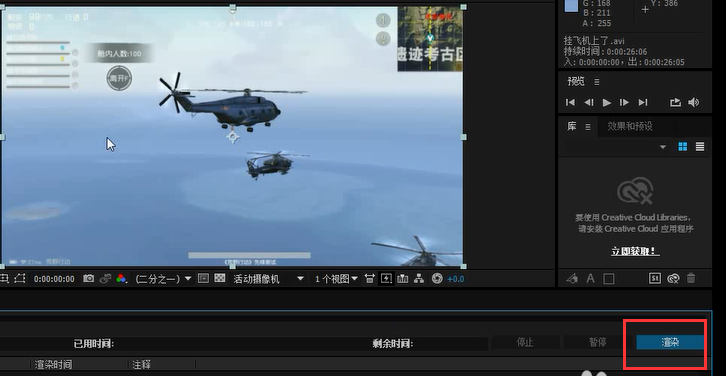Open Adobe Stock with the St icon

[655, 278]
